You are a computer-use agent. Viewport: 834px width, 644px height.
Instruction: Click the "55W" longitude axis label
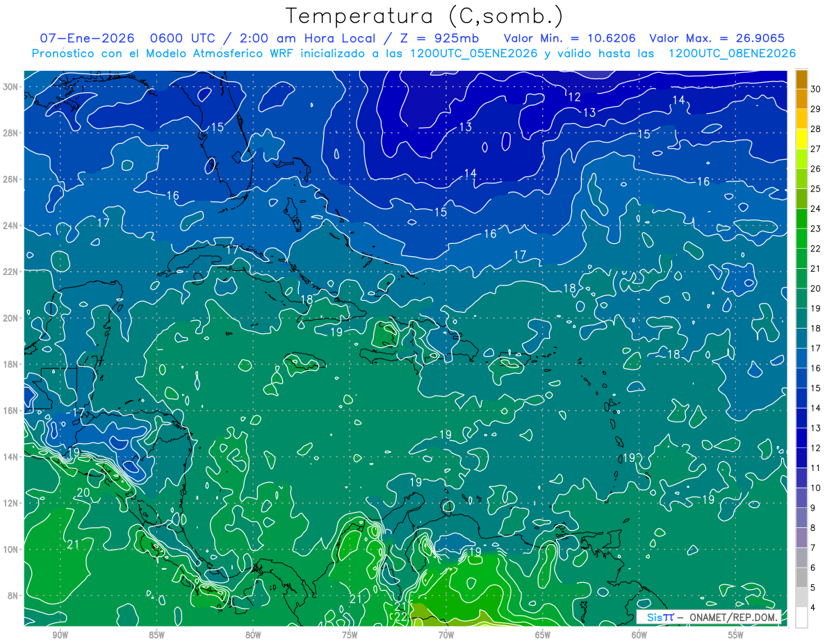click(x=736, y=635)
